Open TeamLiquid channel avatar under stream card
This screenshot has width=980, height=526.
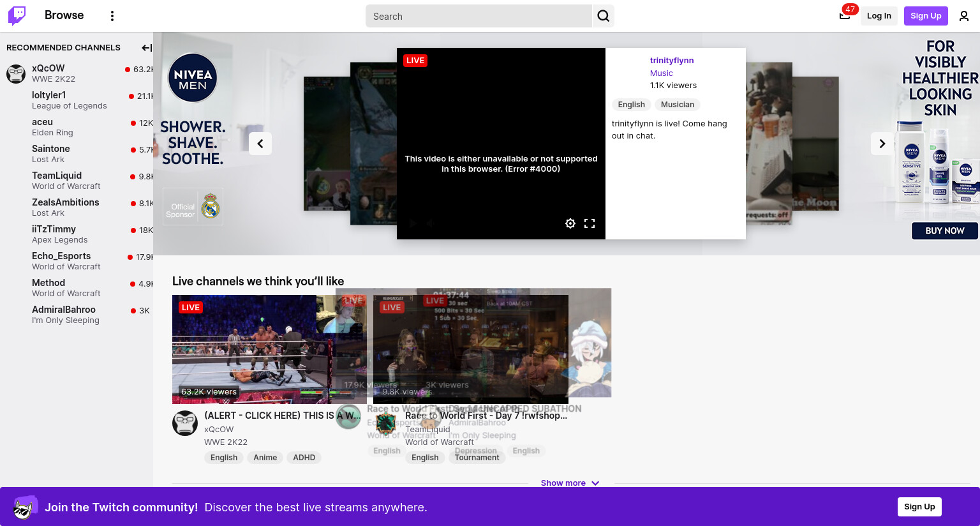tap(386, 423)
